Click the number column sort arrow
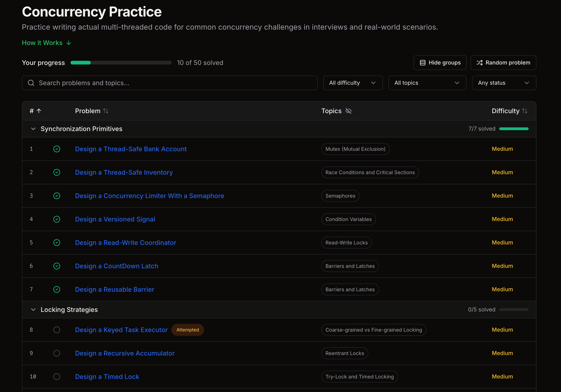 pyautogui.click(x=39, y=111)
